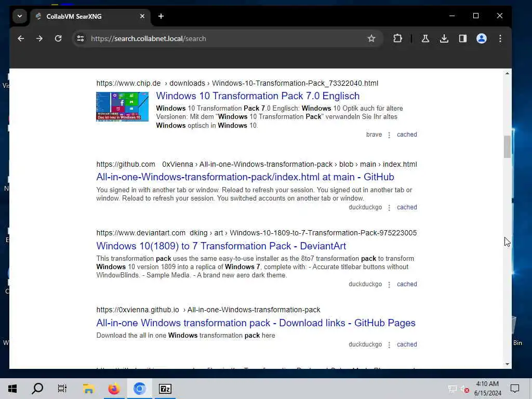Open File Explorer from taskbar

tap(88, 389)
